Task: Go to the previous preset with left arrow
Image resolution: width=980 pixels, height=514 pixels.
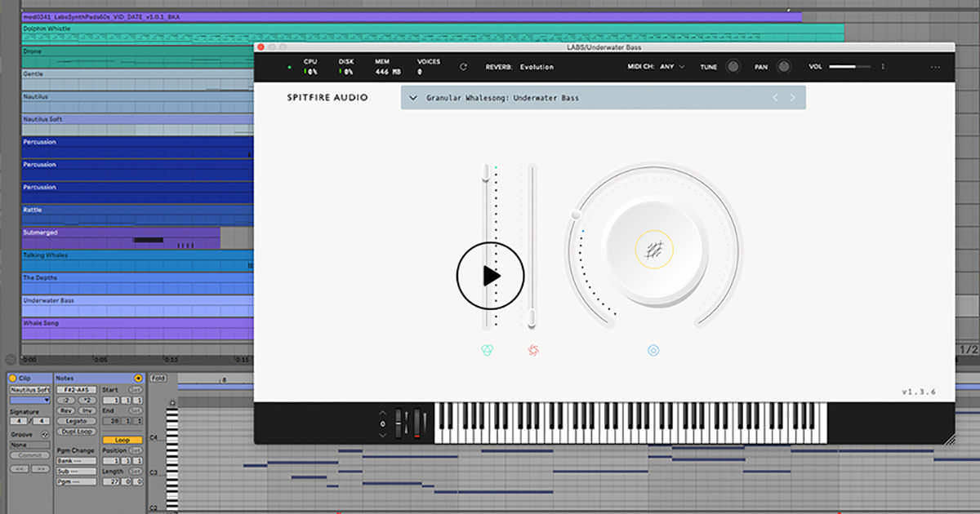Action: [776, 98]
